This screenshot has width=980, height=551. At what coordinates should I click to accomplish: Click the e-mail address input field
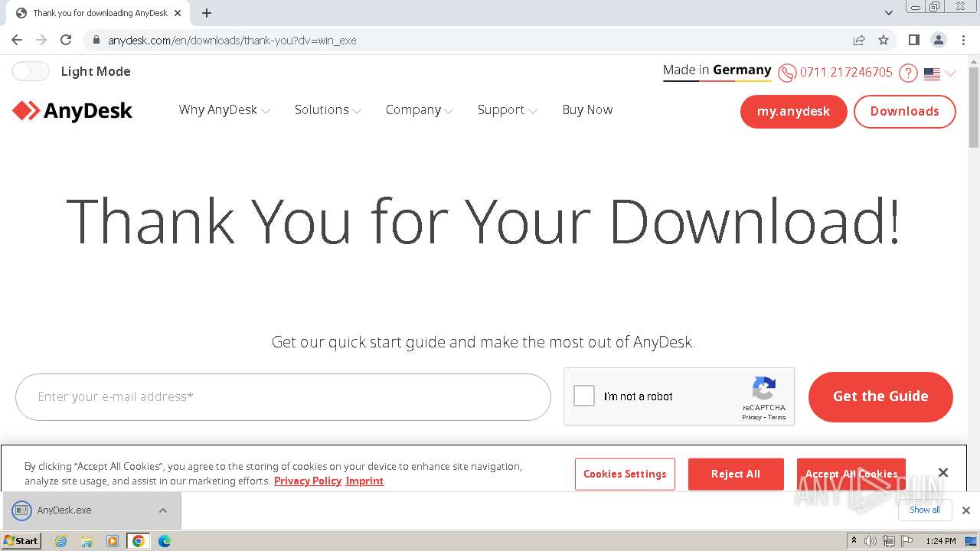coord(283,396)
